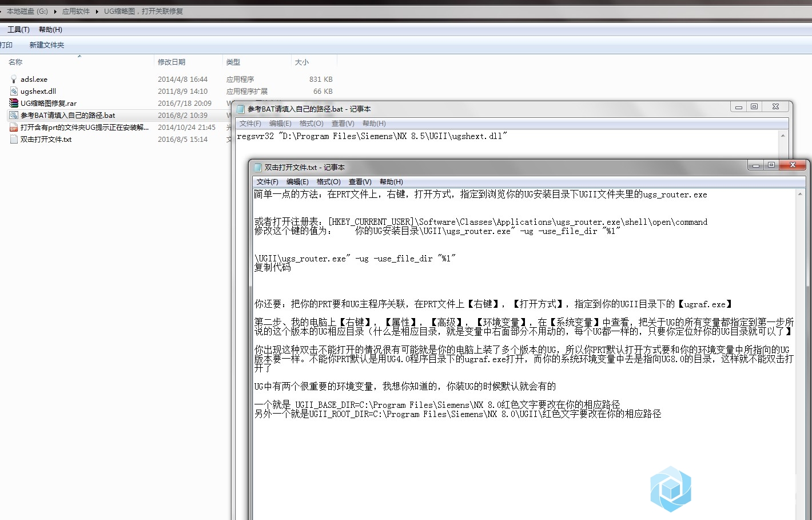Open 编辑(E) menu in 双击打开文件.txt Notepad
The width and height of the screenshot is (812, 520).
[297, 182]
